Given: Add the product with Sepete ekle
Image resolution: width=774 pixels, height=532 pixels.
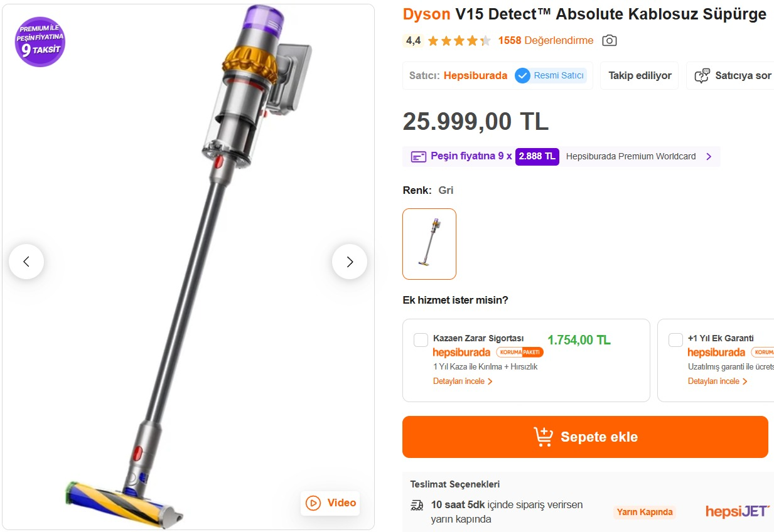Looking at the screenshot, I should click(585, 437).
